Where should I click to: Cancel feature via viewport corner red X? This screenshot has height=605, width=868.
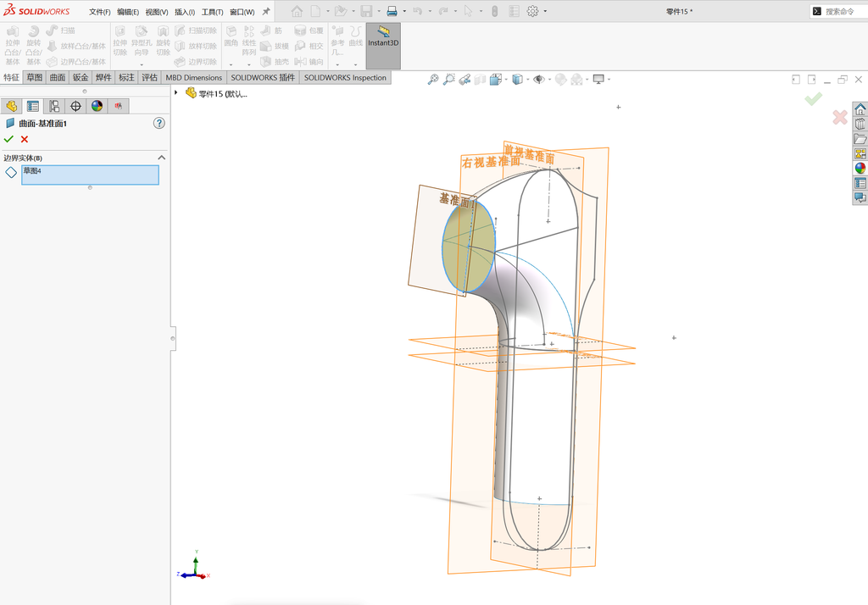[x=840, y=117]
